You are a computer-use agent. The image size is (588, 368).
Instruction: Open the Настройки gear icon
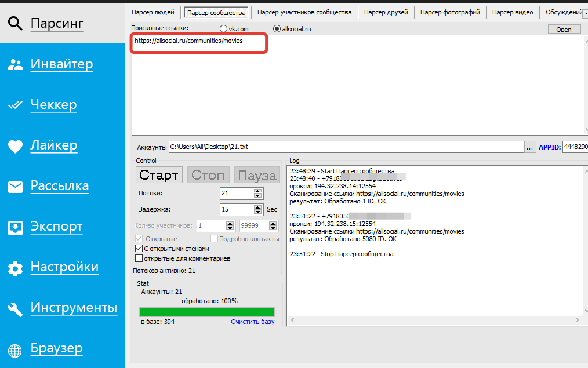click(16, 268)
